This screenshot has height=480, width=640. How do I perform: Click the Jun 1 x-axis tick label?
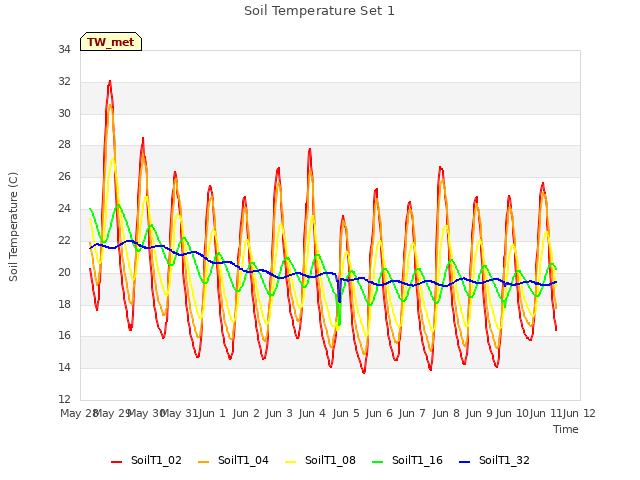tap(212, 413)
